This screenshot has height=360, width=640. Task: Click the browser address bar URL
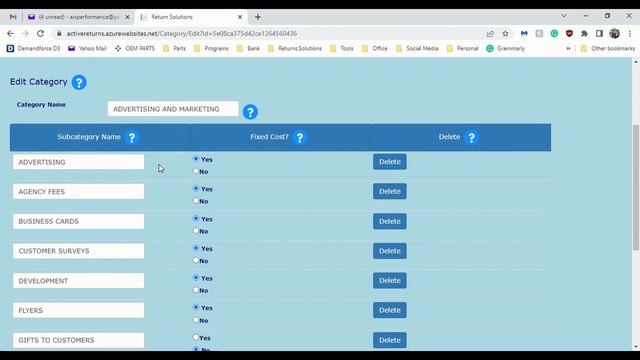point(182,33)
